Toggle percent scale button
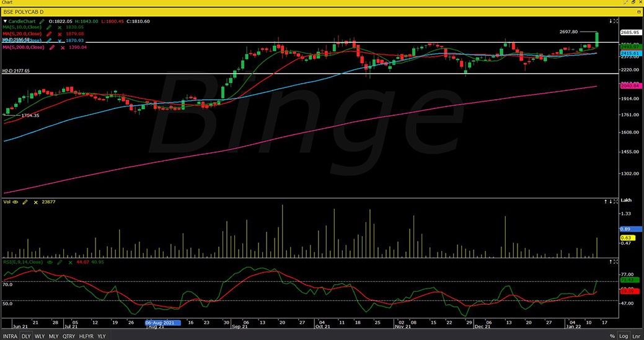644x340 pixels. click(x=612, y=336)
